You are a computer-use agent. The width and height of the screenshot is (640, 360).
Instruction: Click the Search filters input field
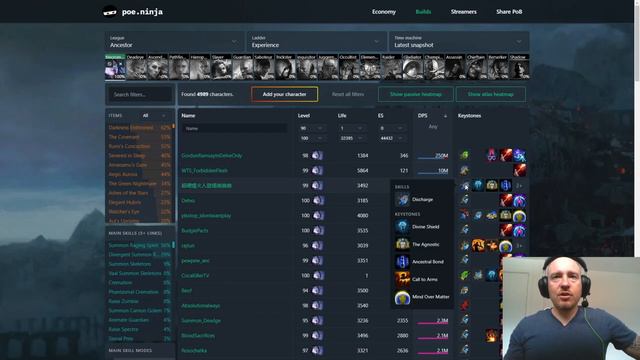140,94
